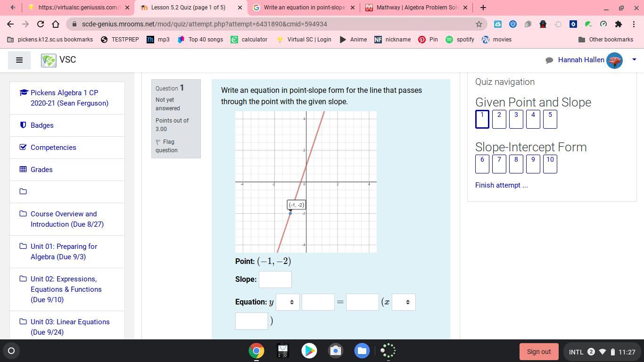Click the address bar URL

click(205, 24)
